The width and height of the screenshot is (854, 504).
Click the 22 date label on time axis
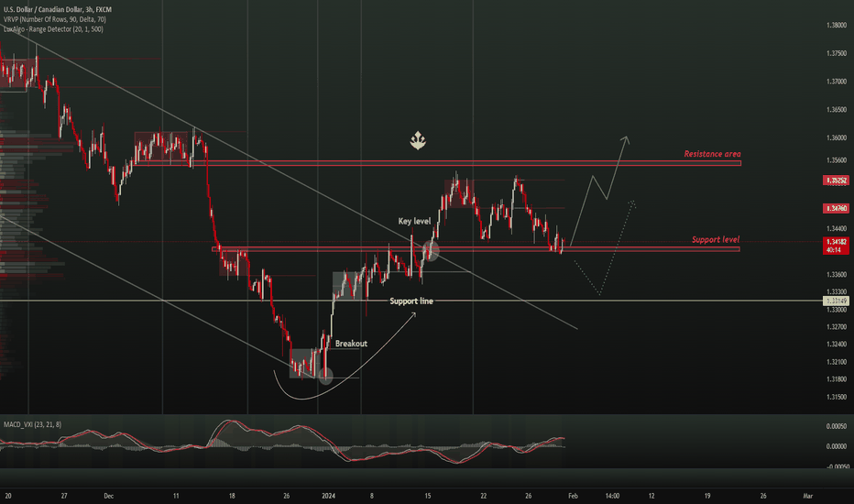[x=484, y=497]
